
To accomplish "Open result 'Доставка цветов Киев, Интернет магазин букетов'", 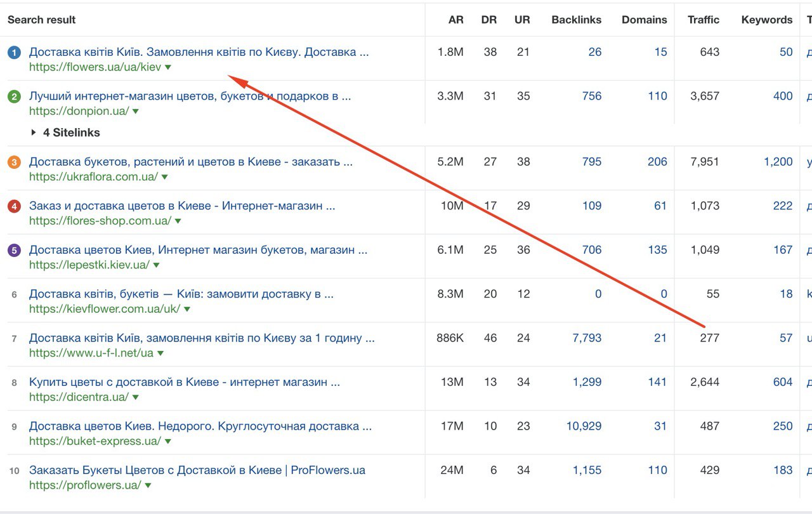I will tap(198, 250).
